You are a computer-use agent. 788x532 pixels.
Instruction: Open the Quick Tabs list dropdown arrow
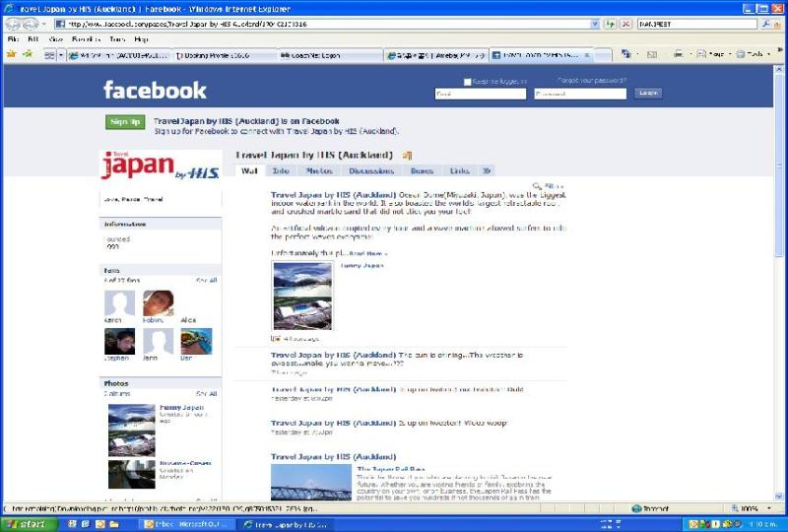61,55
